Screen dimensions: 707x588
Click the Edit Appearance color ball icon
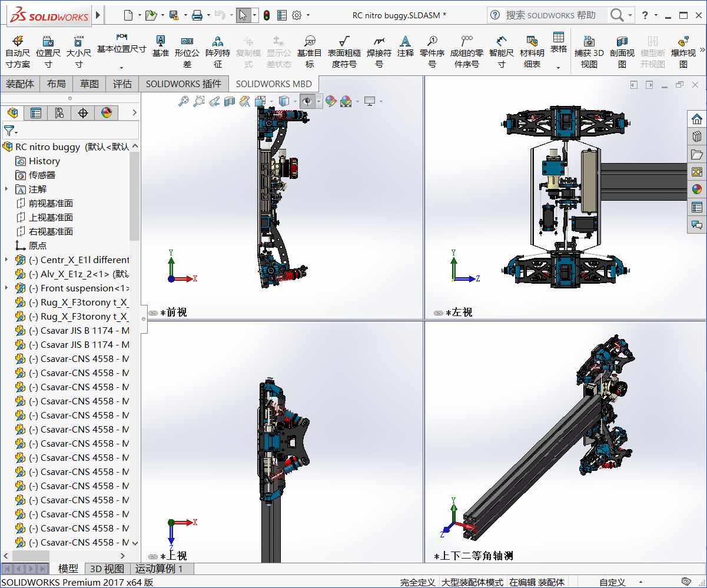[x=331, y=101]
